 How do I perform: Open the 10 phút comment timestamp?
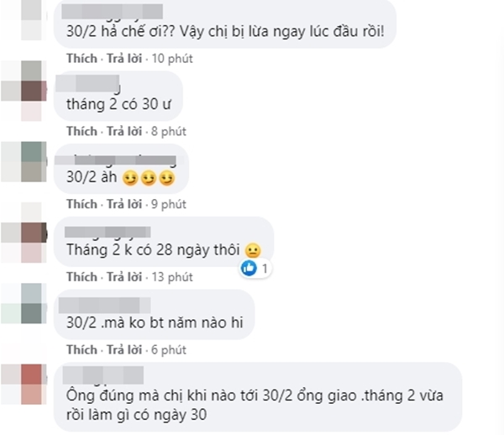coord(172,59)
